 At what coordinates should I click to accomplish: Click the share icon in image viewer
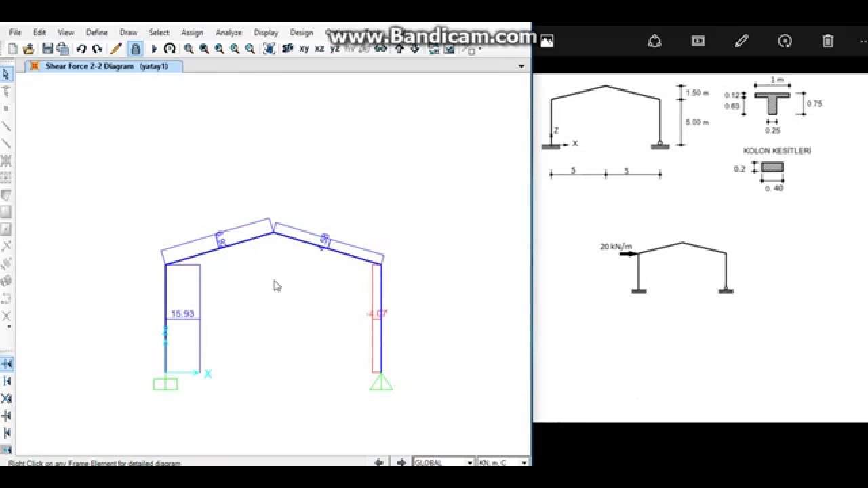[654, 41]
